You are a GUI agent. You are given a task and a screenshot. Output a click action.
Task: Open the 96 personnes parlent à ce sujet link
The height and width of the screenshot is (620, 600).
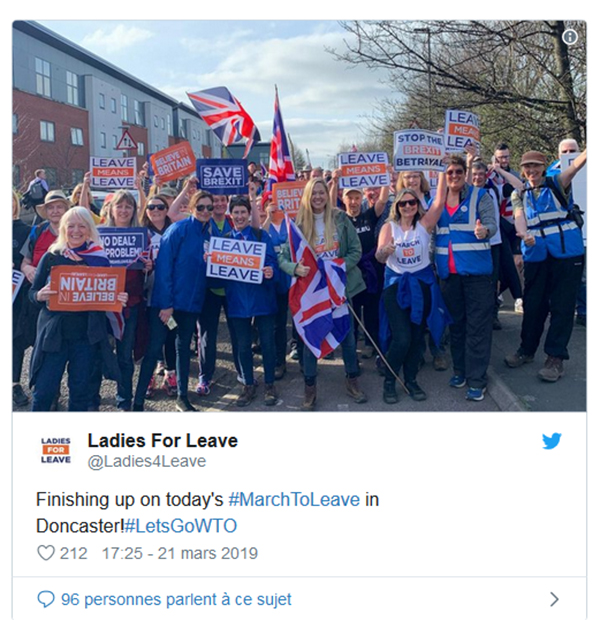(176, 599)
